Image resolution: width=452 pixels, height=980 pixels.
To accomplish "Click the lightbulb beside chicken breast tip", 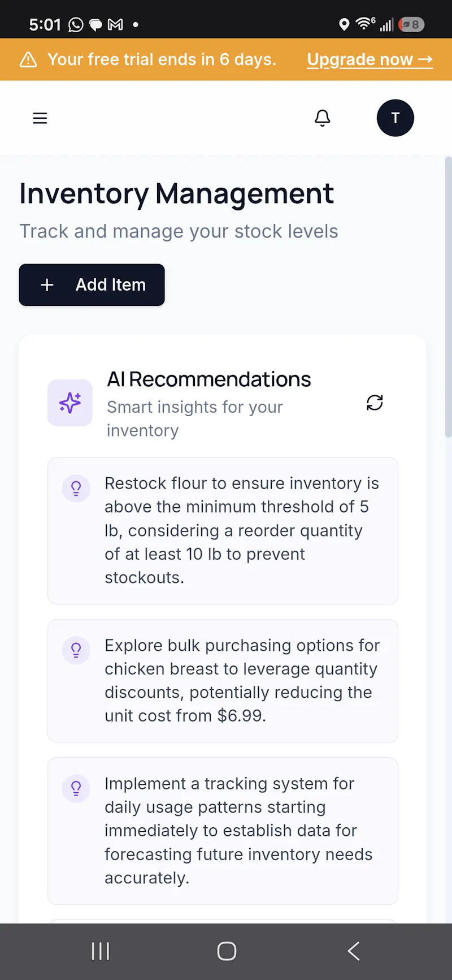I will click(76, 650).
